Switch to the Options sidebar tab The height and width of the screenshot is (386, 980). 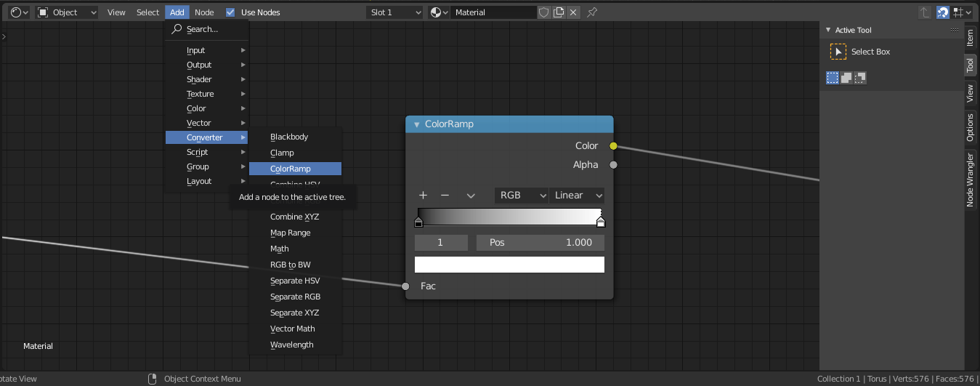(x=971, y=127)
